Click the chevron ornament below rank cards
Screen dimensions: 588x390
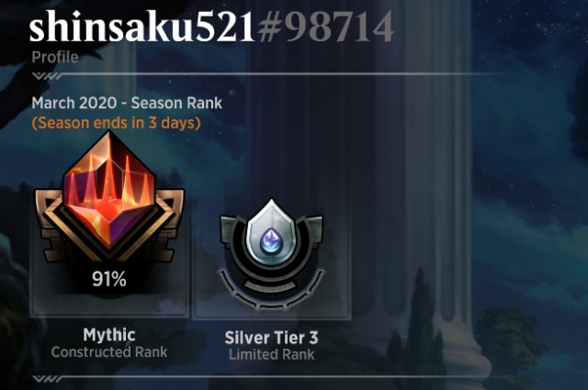(48, 379)
